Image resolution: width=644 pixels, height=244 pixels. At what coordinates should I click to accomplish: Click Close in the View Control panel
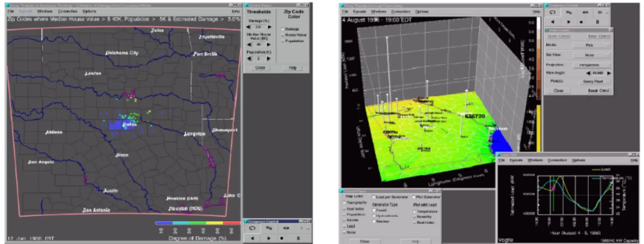click(x=559, y=91)
